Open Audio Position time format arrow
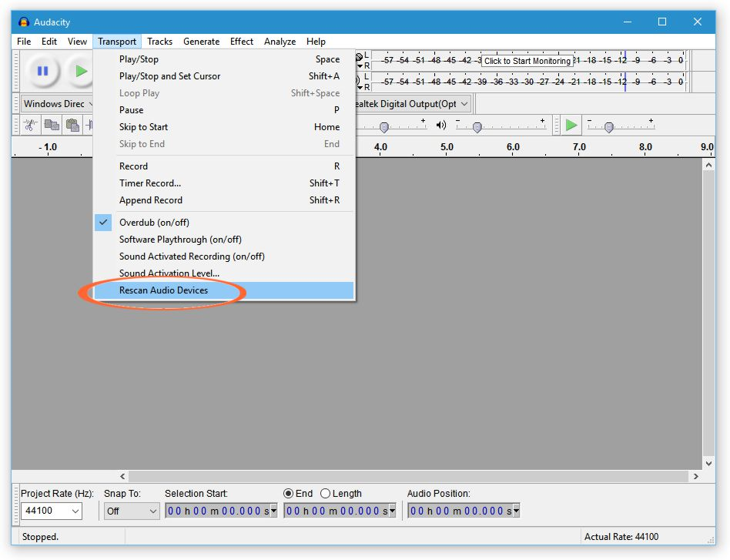 coord(516,511)
